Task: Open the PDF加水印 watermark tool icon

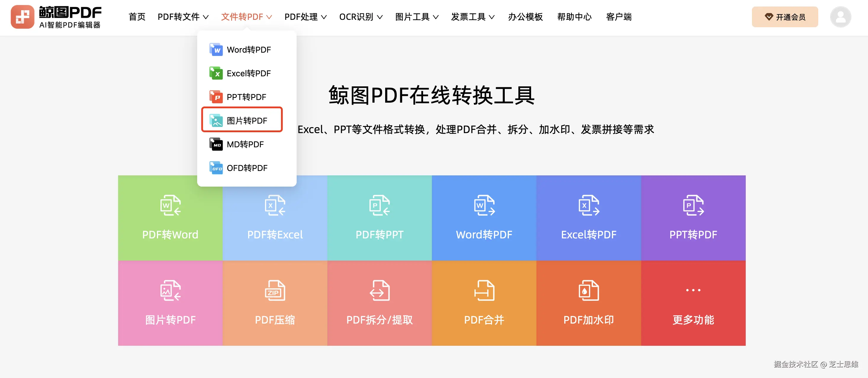Action: click(x=588, y=290)
